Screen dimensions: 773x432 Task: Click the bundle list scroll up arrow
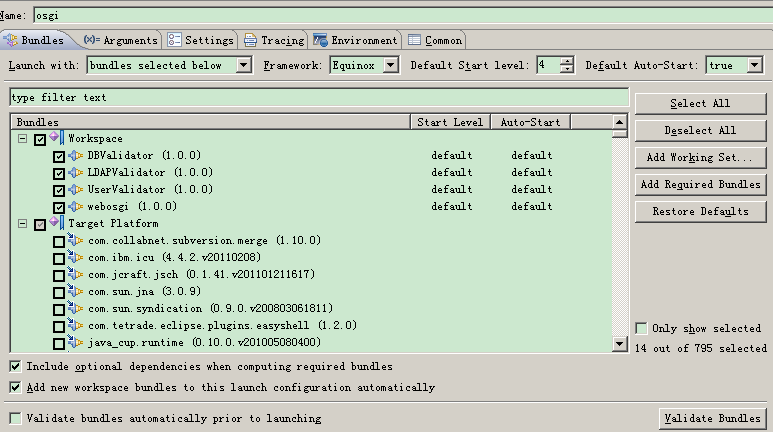pyautogui.click(x=619, y=121)
